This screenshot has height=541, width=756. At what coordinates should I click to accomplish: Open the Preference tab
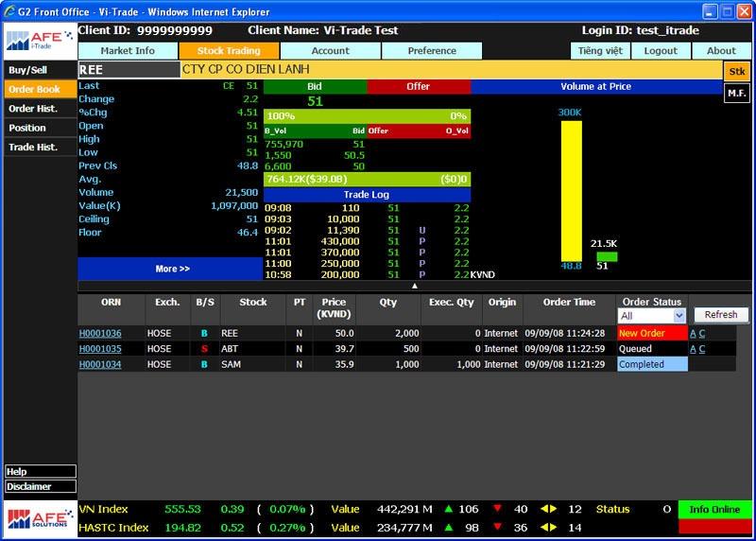click(432, 51)
